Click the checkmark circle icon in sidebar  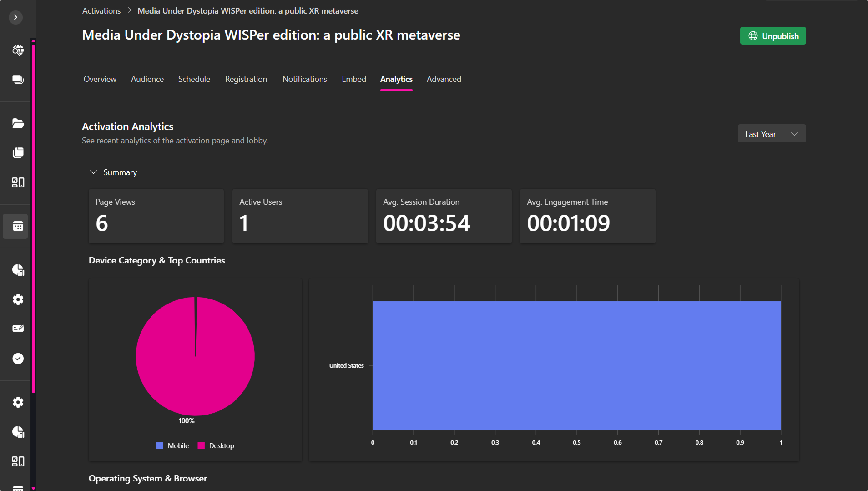click(18, 359)
